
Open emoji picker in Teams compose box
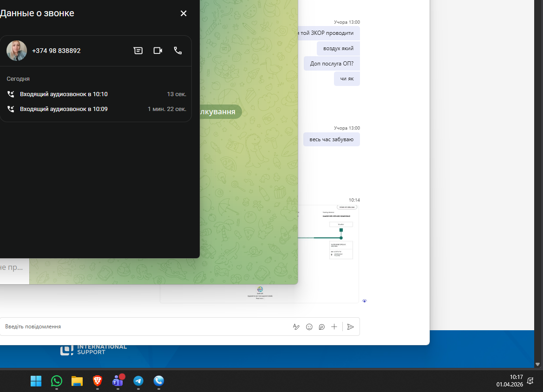point(309,327)
